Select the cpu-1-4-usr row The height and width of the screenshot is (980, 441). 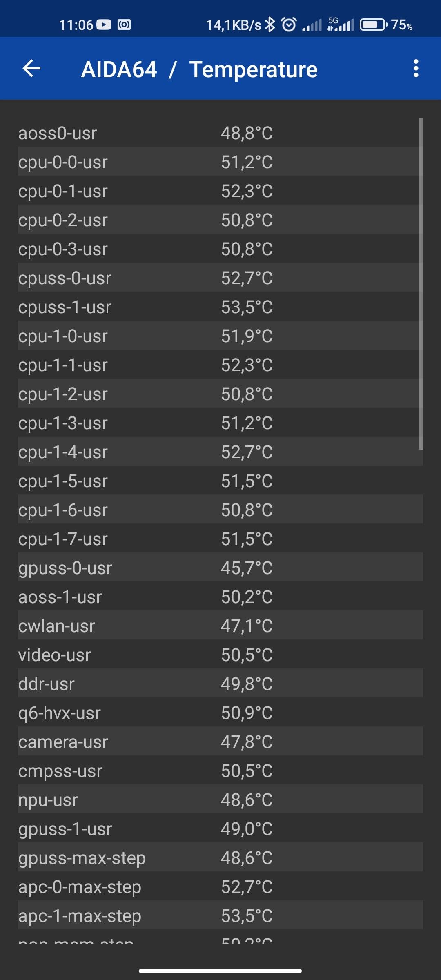(x=220, y=451)
